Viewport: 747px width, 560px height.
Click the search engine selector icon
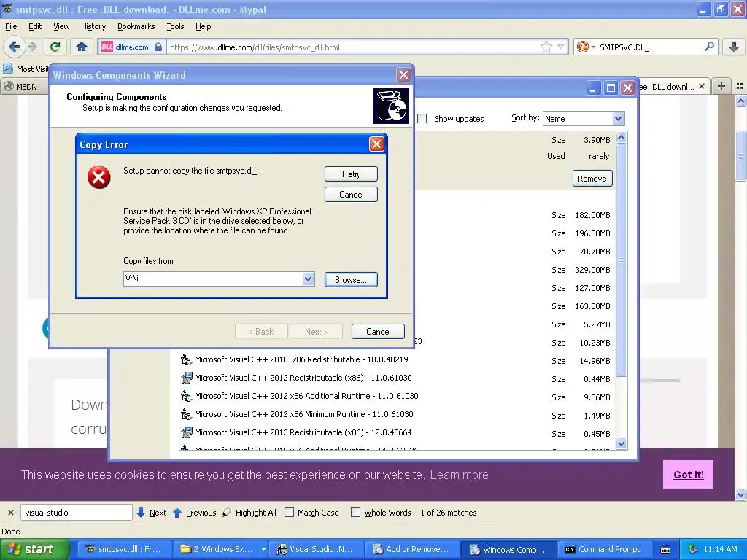pyautogui.click(x=583, y=47)
